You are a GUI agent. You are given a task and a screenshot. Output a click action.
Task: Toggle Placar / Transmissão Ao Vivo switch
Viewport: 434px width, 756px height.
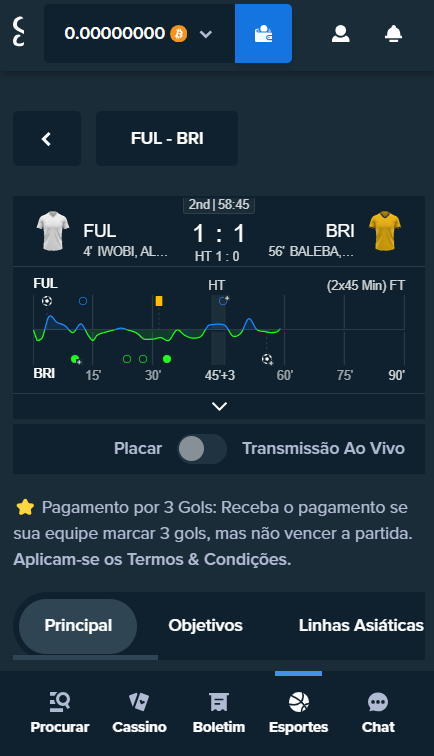point(202,449)
